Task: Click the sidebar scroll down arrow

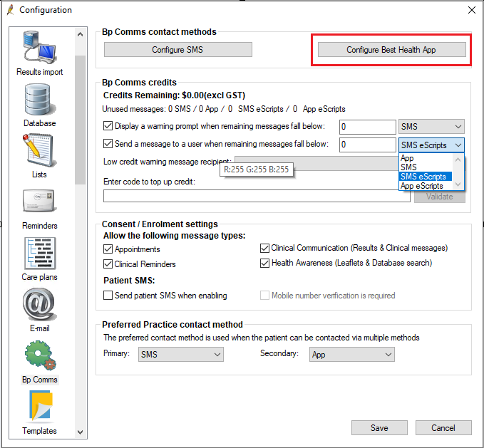Action: pyautogui.click(x=81, y=432)
